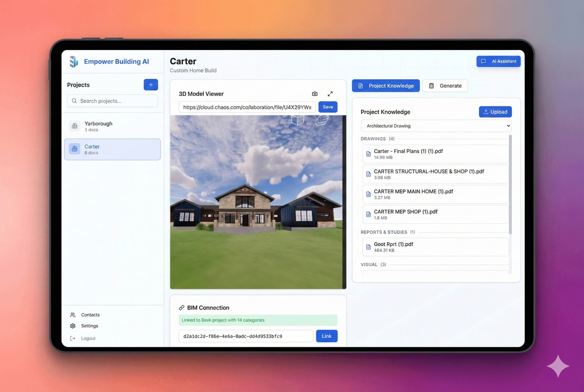
Task: Click the cube icon in the 3D viewport
Action: (x=298, y=120)
